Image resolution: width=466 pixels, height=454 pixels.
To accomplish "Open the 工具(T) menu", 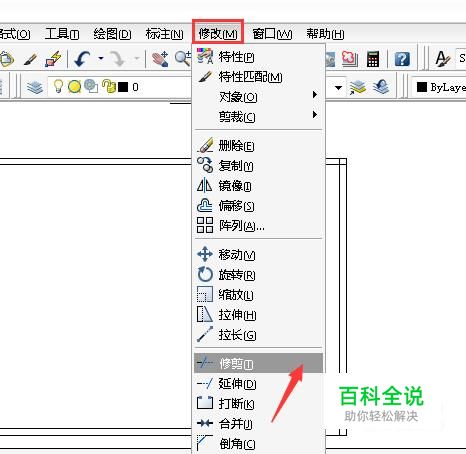I will [62, 34].
